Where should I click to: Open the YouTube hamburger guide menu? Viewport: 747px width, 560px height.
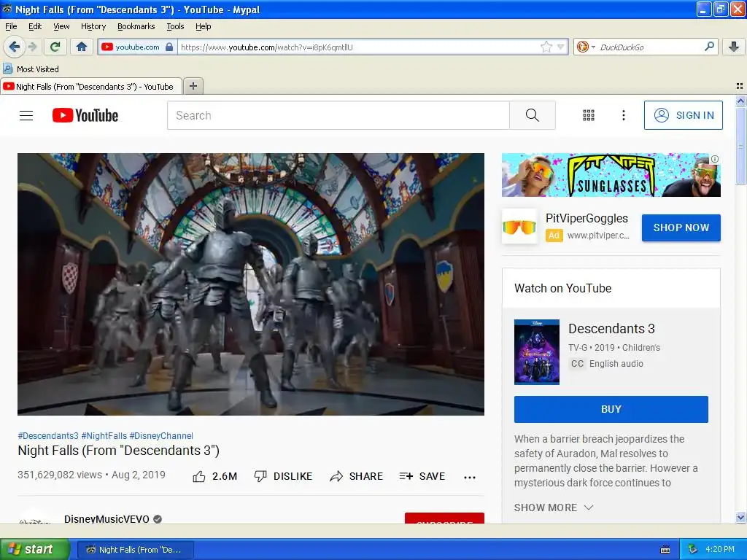click(26, 115)
